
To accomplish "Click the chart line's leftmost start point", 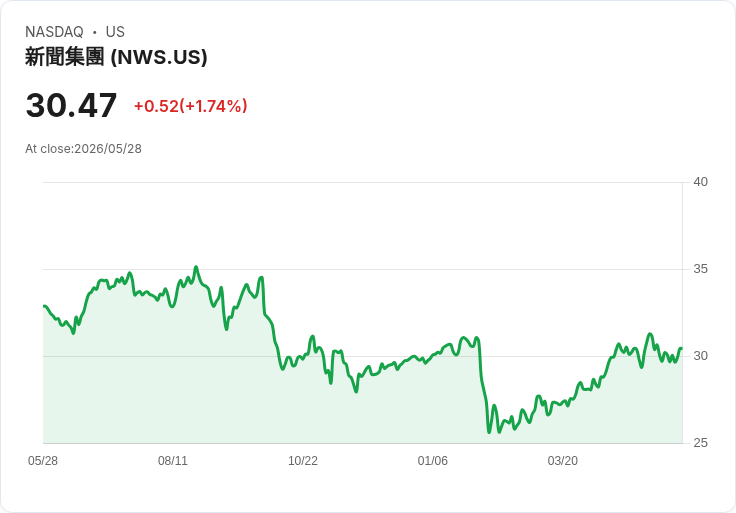I will 44,306.
